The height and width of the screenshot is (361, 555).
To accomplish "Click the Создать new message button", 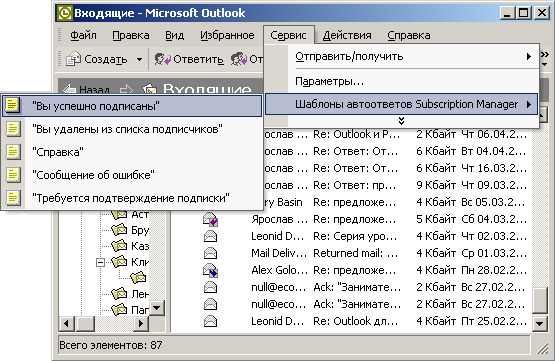I will click(97, 59).
